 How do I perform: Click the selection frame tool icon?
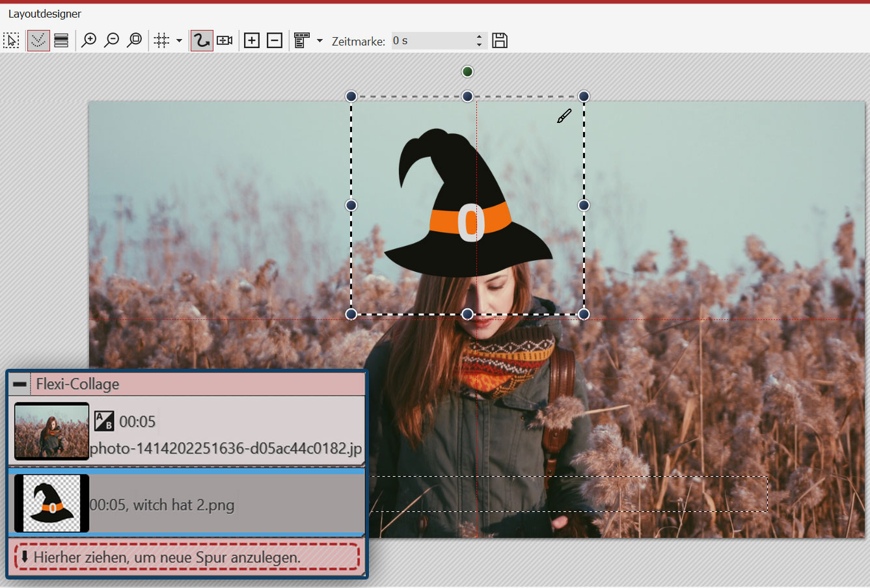(11, 41)
